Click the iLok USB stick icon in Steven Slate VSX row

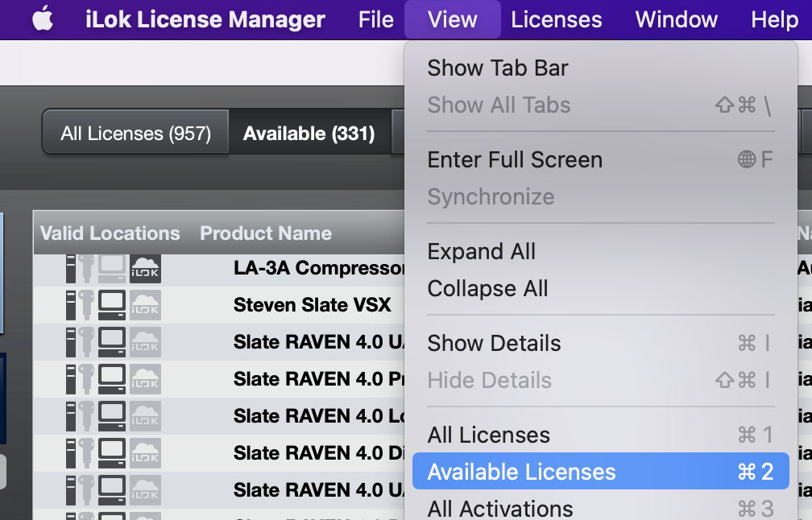click(x=70, y=305)
